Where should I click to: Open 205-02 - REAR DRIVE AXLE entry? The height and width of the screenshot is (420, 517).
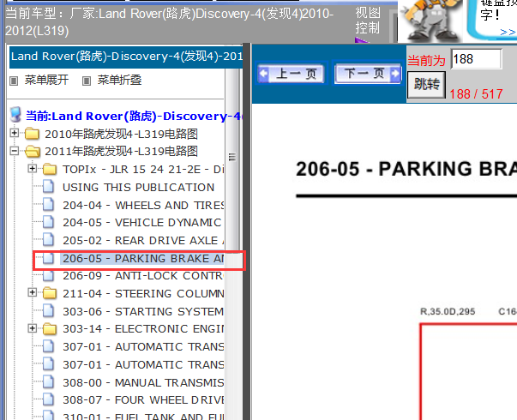(x=143, y=240)
